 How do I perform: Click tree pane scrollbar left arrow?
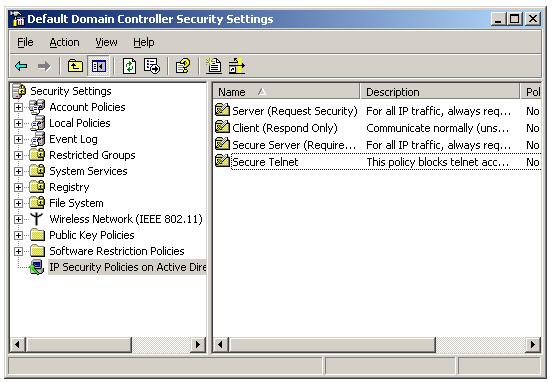[x=18, y=344]
